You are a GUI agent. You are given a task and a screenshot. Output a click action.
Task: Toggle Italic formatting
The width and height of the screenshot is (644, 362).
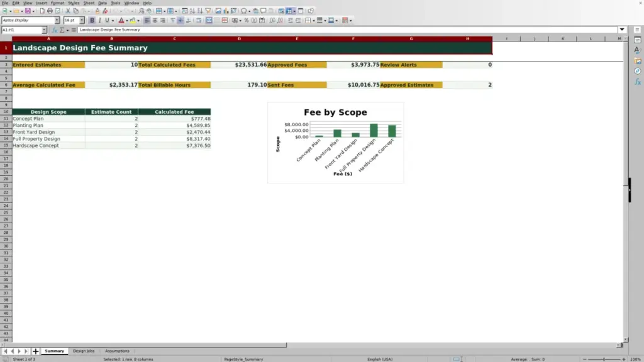(x=99, y=20)
